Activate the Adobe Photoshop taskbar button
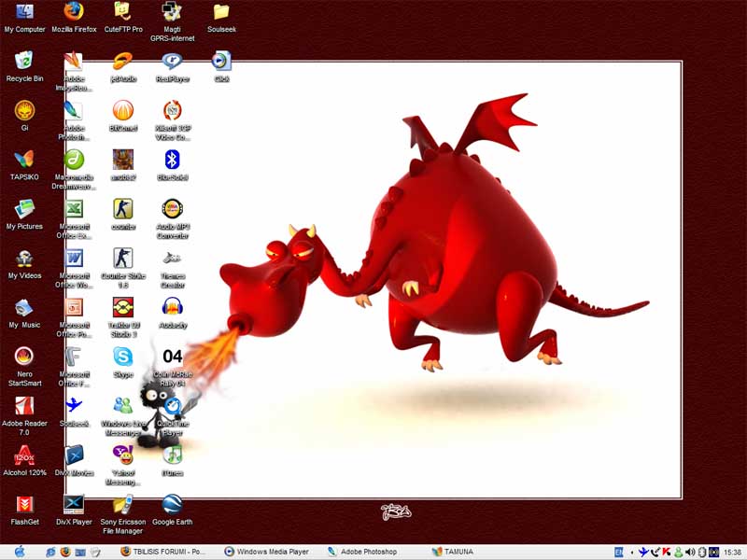This screenshot has height=560, width=747. tap(363, 552)
